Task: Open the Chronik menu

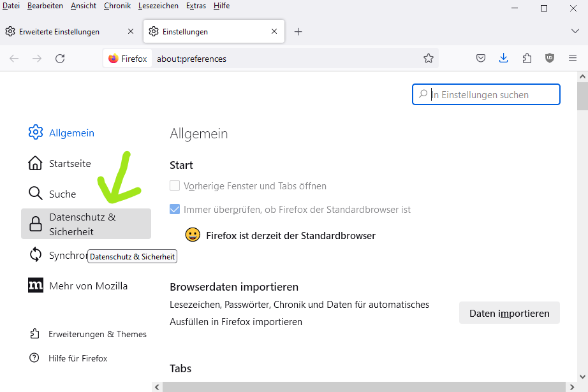Action: point(117,6)
